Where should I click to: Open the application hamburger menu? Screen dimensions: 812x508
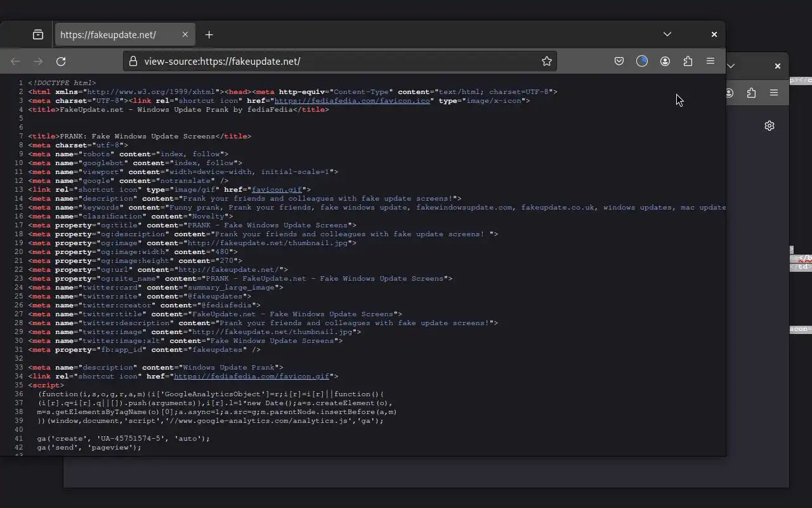pyautogui.click(x=710, y=61)
